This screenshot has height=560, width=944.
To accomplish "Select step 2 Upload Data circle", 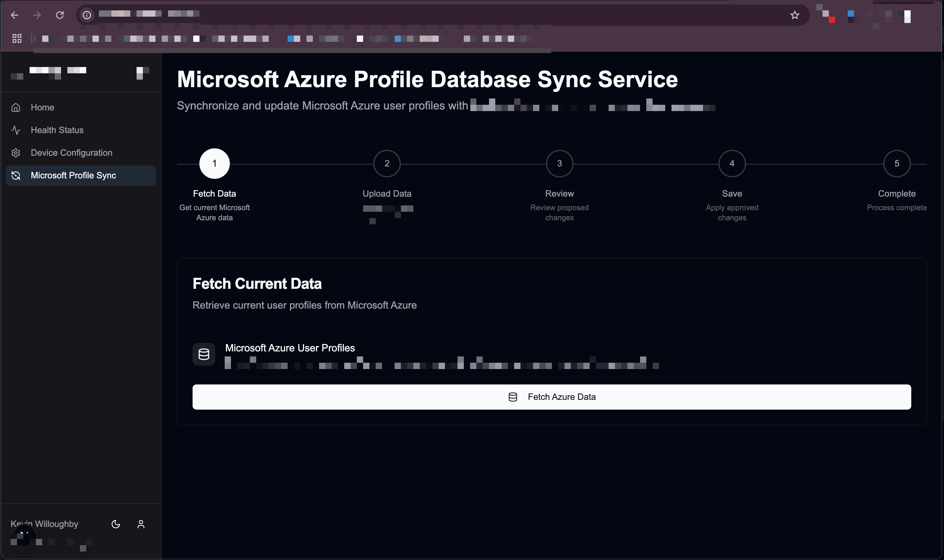I will (387, 163).
